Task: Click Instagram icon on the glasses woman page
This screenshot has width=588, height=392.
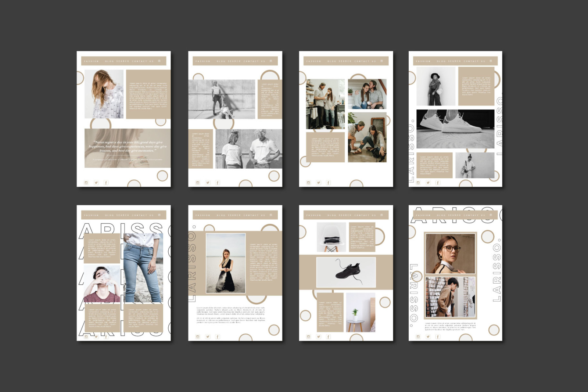Action: (418, 337)
